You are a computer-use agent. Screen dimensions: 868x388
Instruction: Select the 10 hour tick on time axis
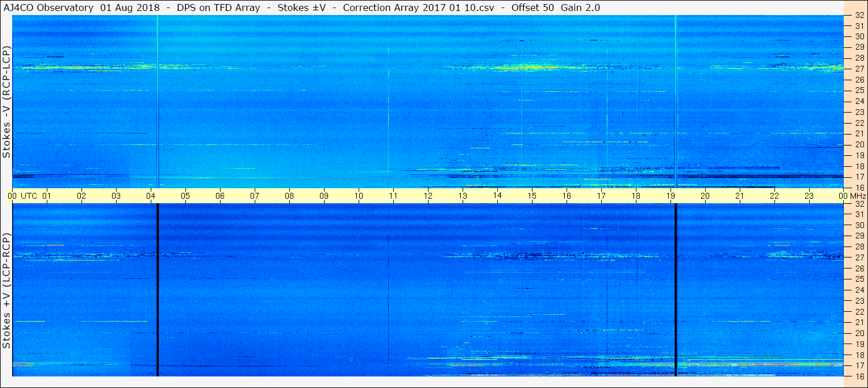[359, 196]
